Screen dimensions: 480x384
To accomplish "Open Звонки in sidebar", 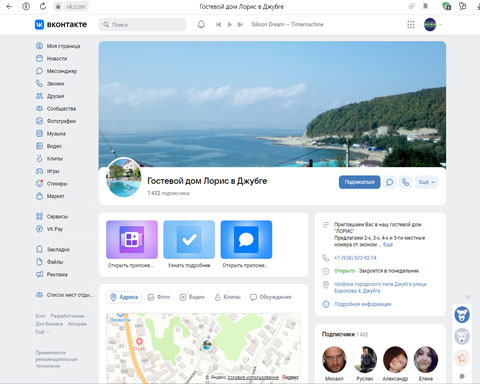I will click(50, 84).
